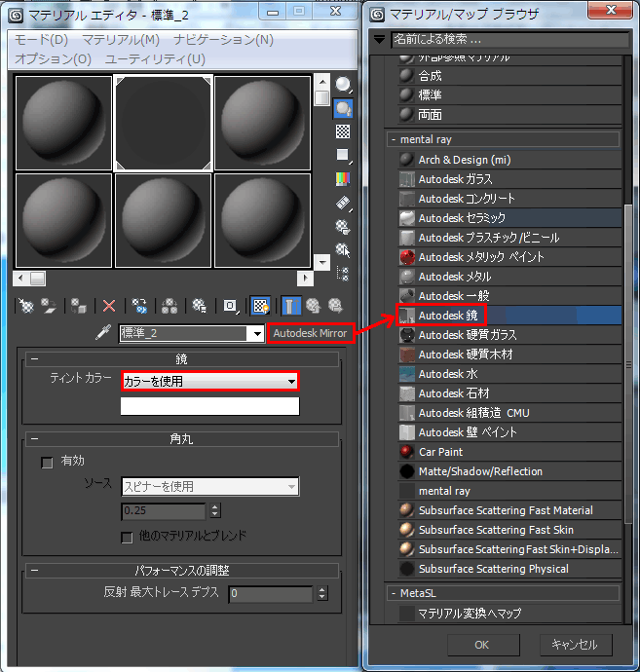Select the active second sample slot

[164, 124]
